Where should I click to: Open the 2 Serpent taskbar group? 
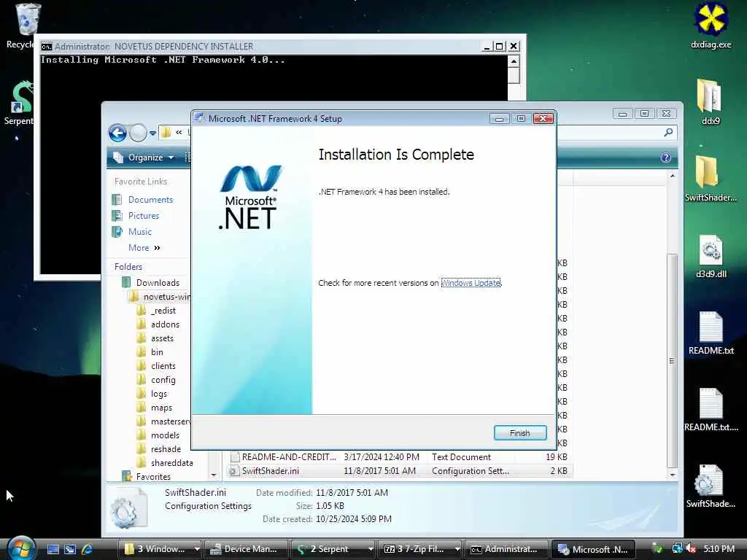coord(333,549)
